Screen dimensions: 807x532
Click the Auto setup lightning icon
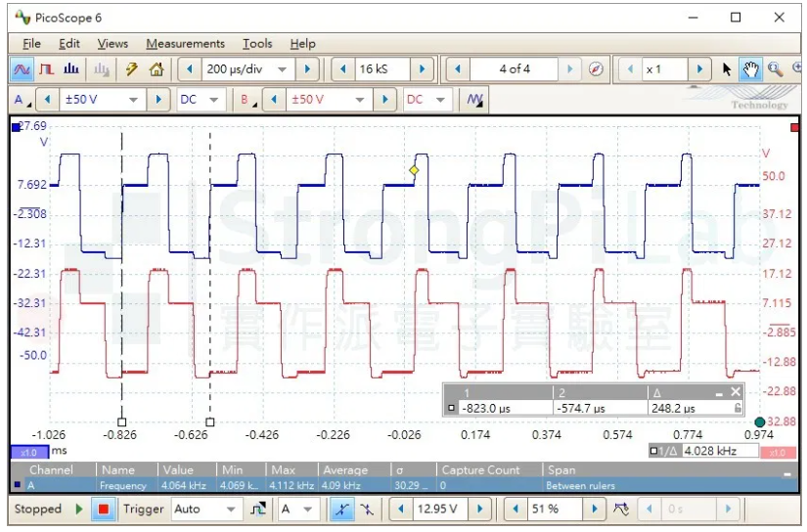(x=132, y=68)
